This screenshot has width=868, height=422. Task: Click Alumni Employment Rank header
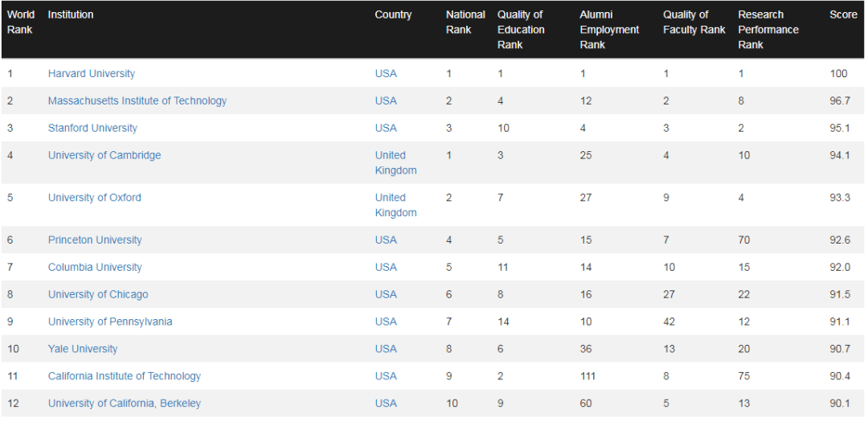pyautogui.click(x=609, y=30)
